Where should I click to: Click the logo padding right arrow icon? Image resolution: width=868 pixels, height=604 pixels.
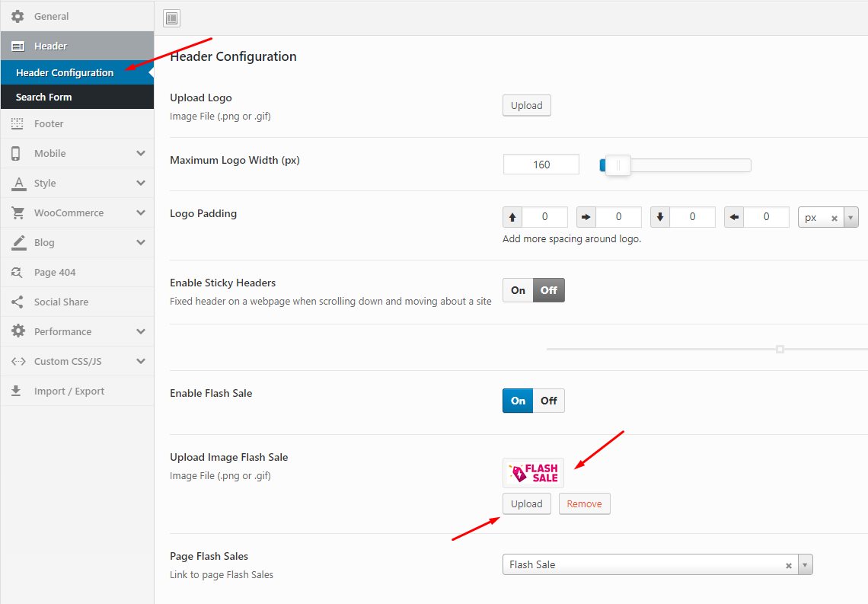pyautogui.click(x=586, y=217)
